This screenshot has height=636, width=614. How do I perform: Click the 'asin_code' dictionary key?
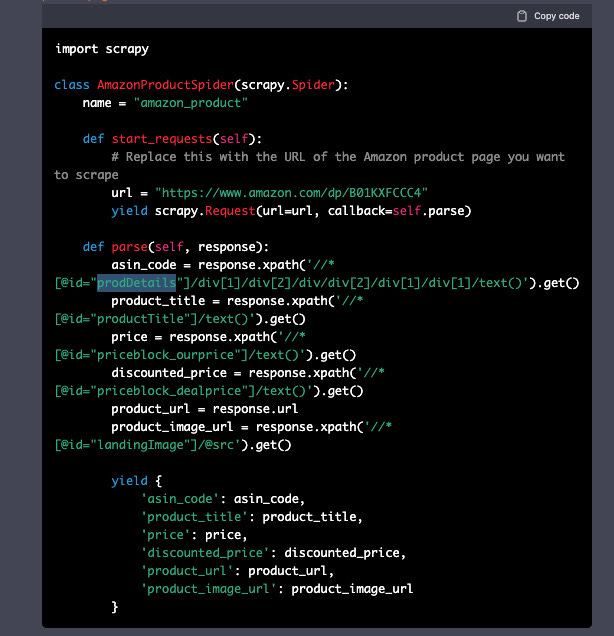click(x=180, y=499)
